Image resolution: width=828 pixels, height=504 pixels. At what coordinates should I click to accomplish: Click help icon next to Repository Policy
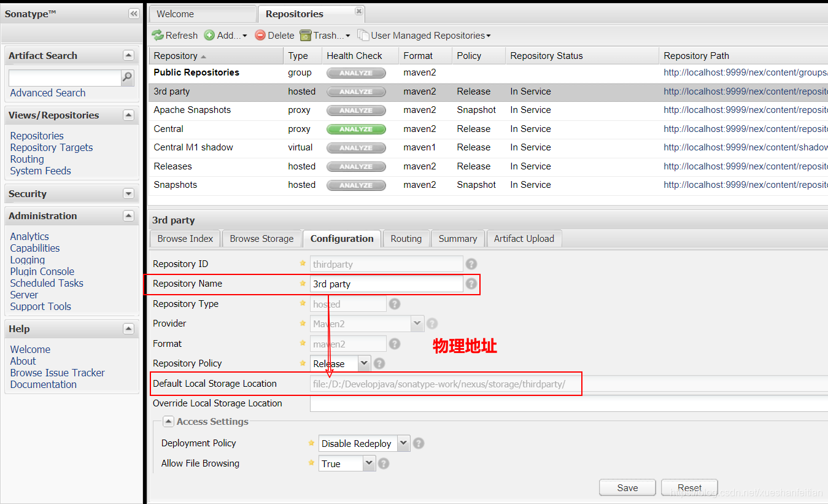click(379, 363)
